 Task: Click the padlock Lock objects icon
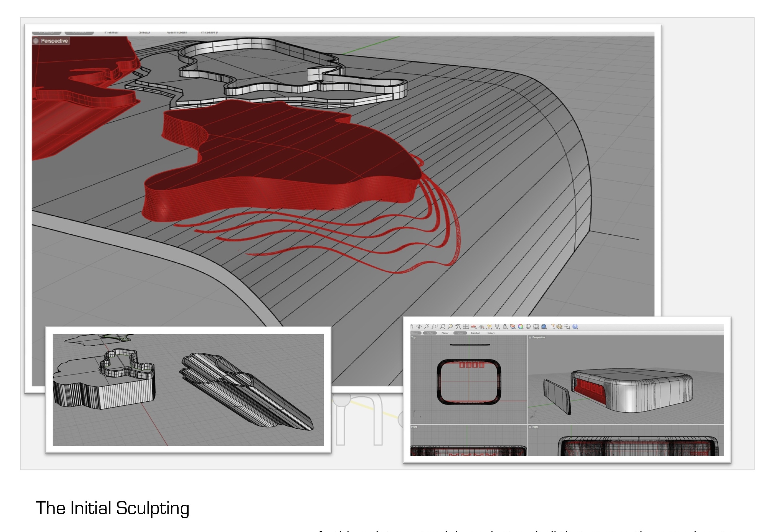[505, 327]
